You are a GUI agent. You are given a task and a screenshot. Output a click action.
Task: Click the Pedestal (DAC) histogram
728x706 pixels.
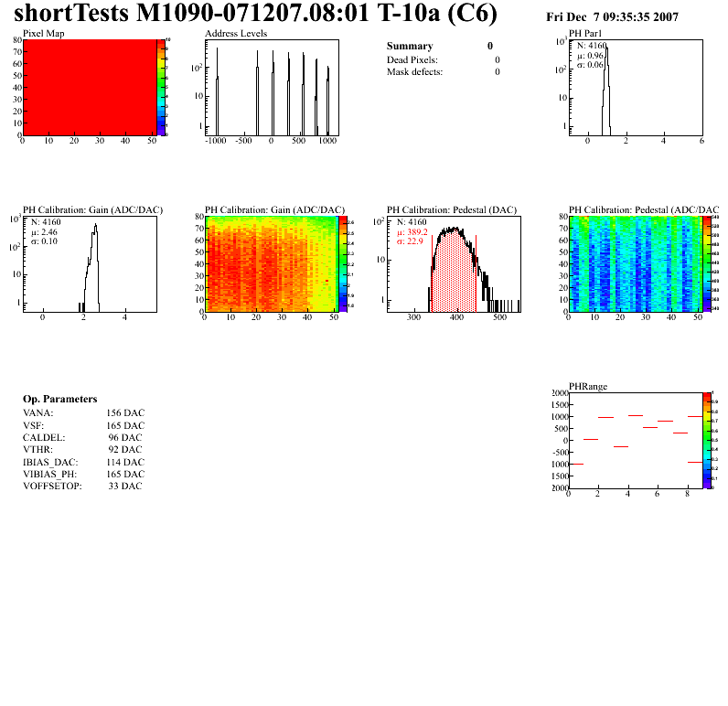454,263
